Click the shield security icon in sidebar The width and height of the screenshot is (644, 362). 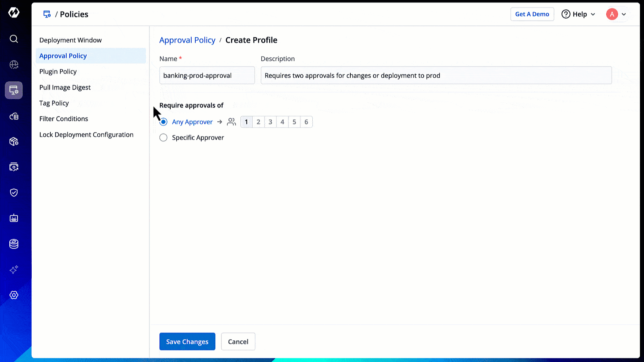[x=14, y=193]
